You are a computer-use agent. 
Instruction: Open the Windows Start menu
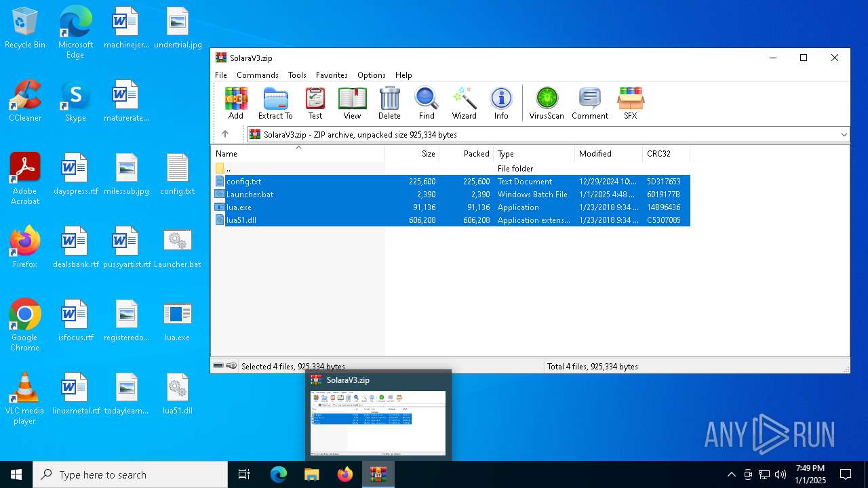[x=16, y=474]
